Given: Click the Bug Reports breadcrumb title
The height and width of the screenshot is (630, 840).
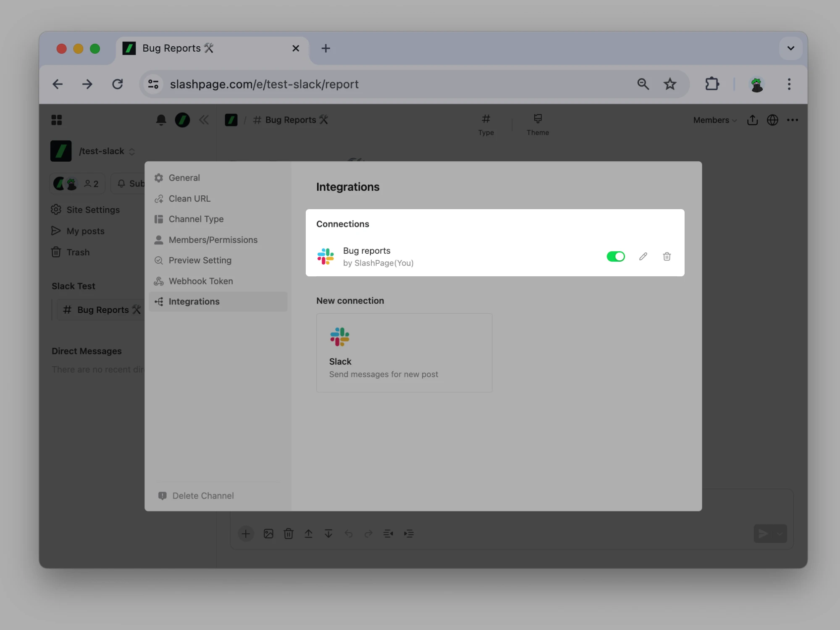Looking at the screenshot, I should pyautogui.click(x=290, y=120).
